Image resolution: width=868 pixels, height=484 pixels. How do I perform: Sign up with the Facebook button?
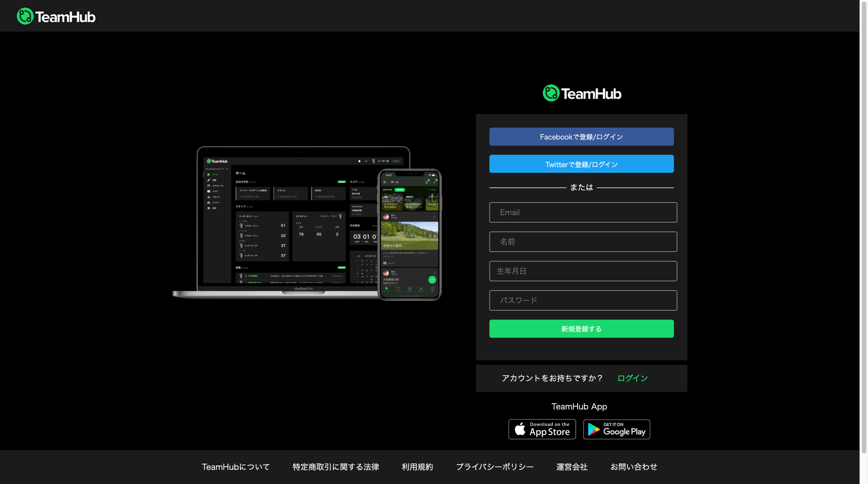click(x=581, y=137)
